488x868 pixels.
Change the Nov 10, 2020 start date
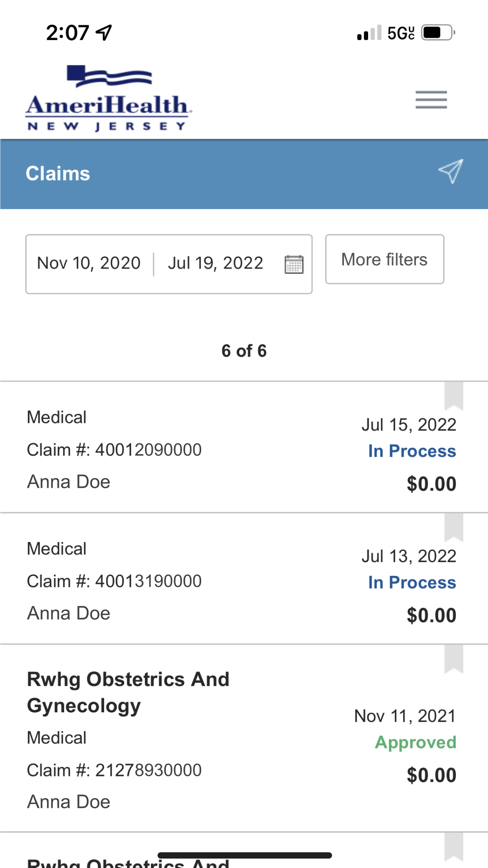tap(89, 263)
